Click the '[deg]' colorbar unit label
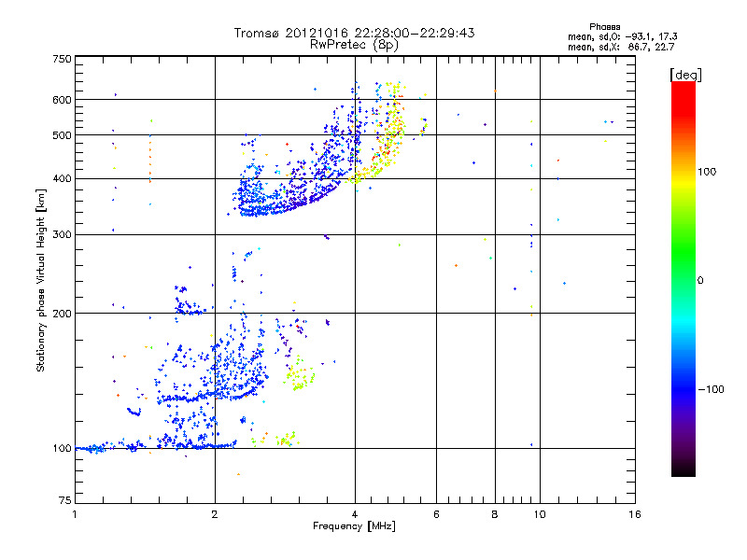This screenshot has height=560, width=747. click(x=685, y=75)
